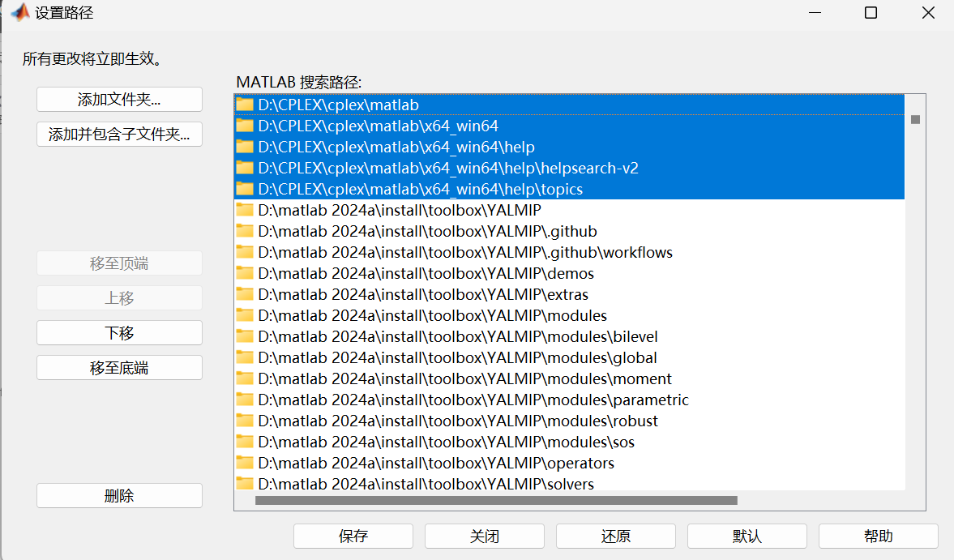This screenshot has width=954, height=560.
Task: Select path D:\CPLEX\cplex\matlab
Action: (x=570, y=105)
